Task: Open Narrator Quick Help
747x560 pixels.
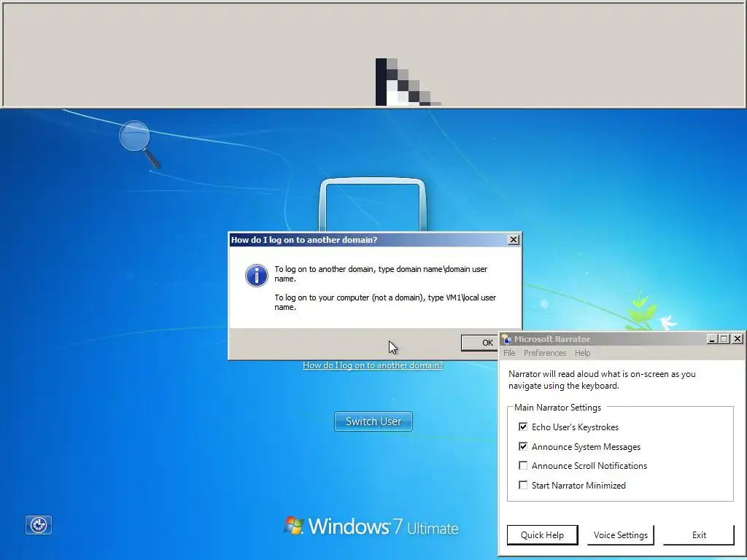Action: coord(542,535)
